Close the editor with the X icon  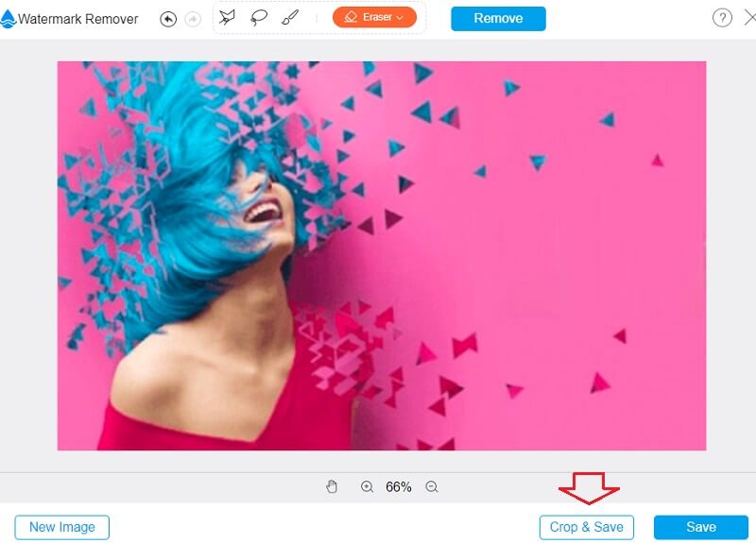750,18
